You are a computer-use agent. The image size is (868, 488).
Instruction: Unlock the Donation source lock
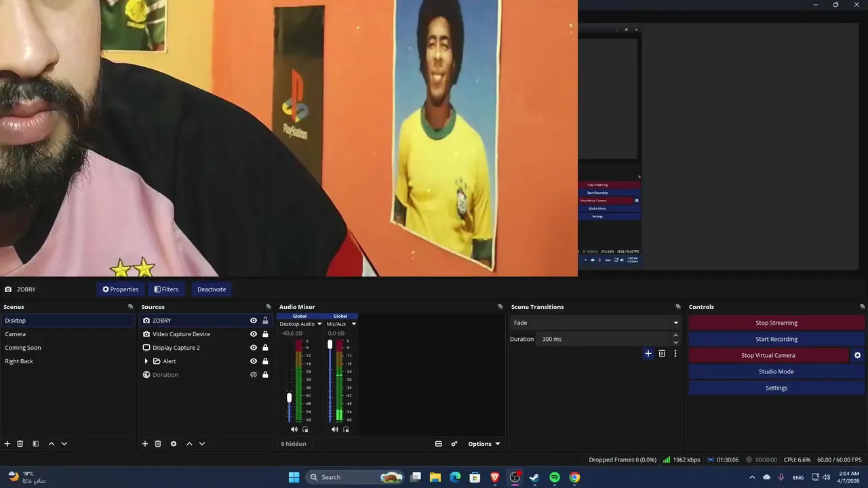click(265, 375)
